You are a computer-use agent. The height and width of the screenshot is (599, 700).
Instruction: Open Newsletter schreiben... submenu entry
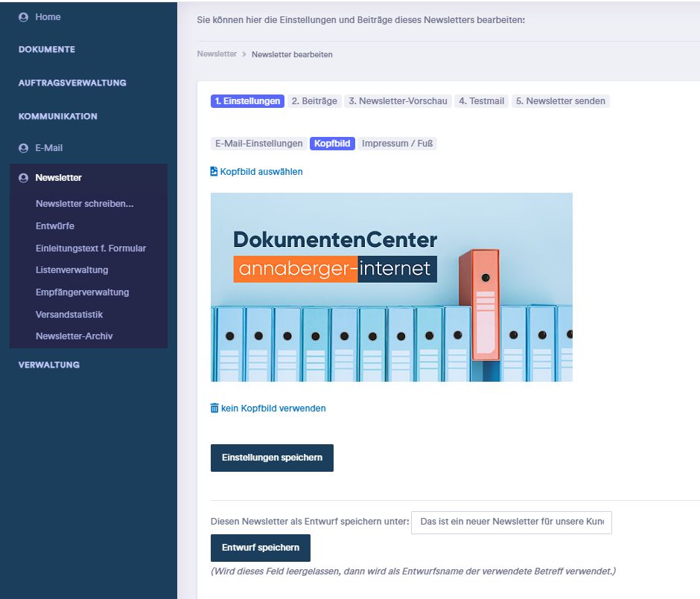coord(84,204)
